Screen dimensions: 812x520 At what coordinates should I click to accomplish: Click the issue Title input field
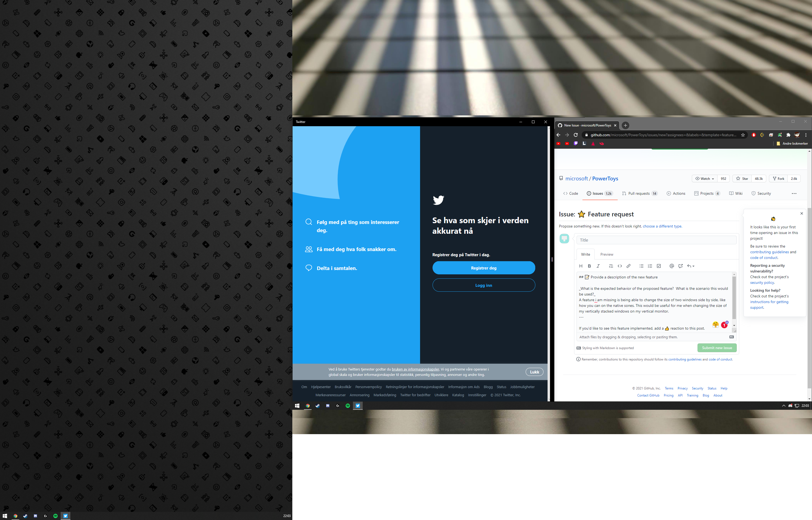[x=656, y=240]
